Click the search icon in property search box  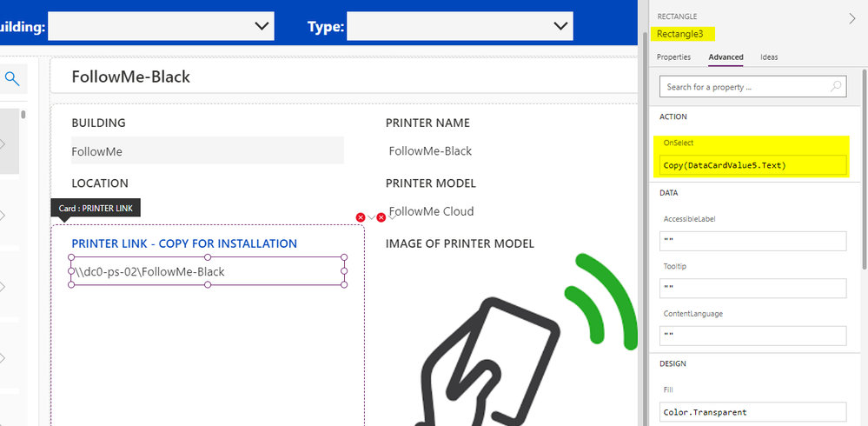[x=835, y=86]
